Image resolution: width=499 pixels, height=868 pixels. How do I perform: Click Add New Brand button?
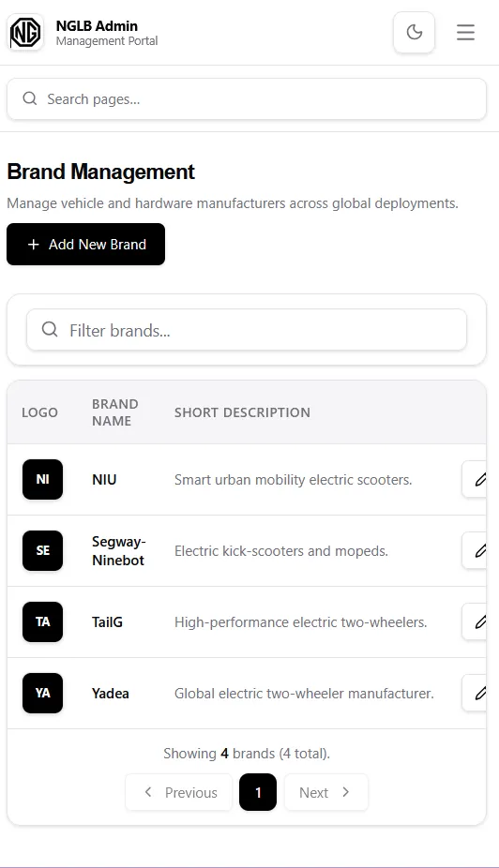click(x=86, y=244)
